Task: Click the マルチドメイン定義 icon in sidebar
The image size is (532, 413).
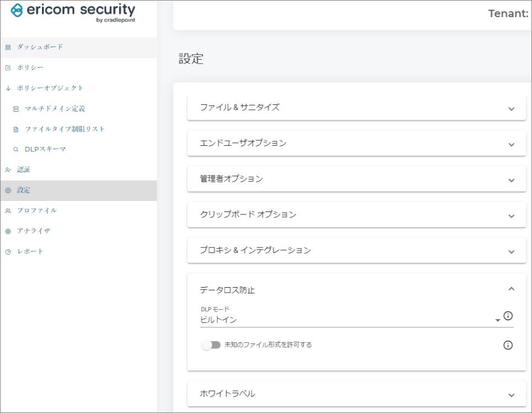Action: [x=16, y=109]
